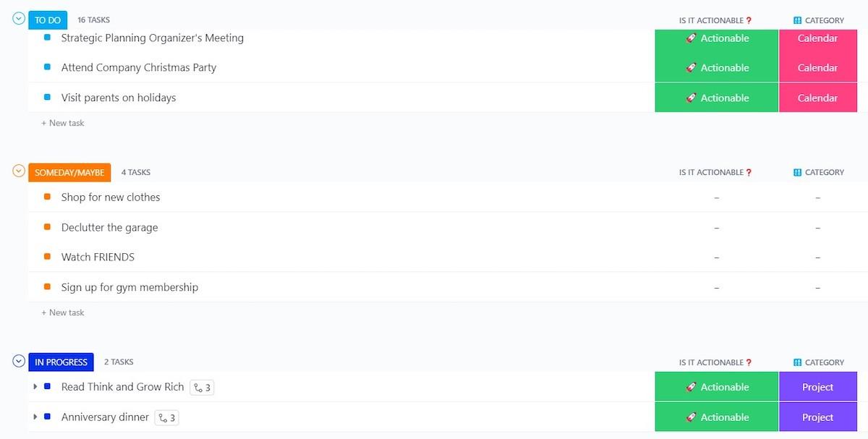This screenshot has height=439, width=868.
Task: Click status square for Visit parents on holidays
Action: [x=47, y=97]
